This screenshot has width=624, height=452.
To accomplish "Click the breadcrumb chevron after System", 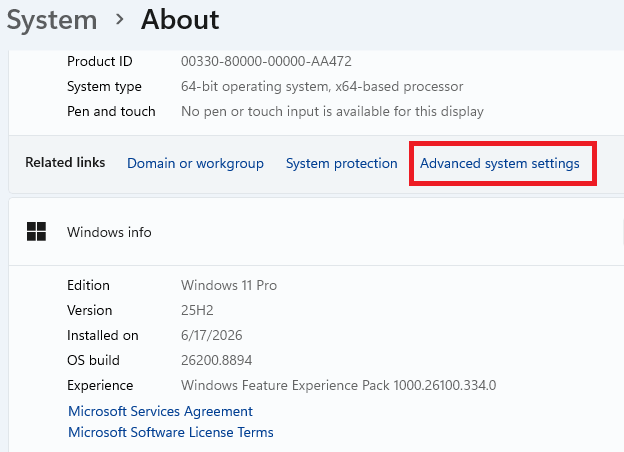I will 119,19.
